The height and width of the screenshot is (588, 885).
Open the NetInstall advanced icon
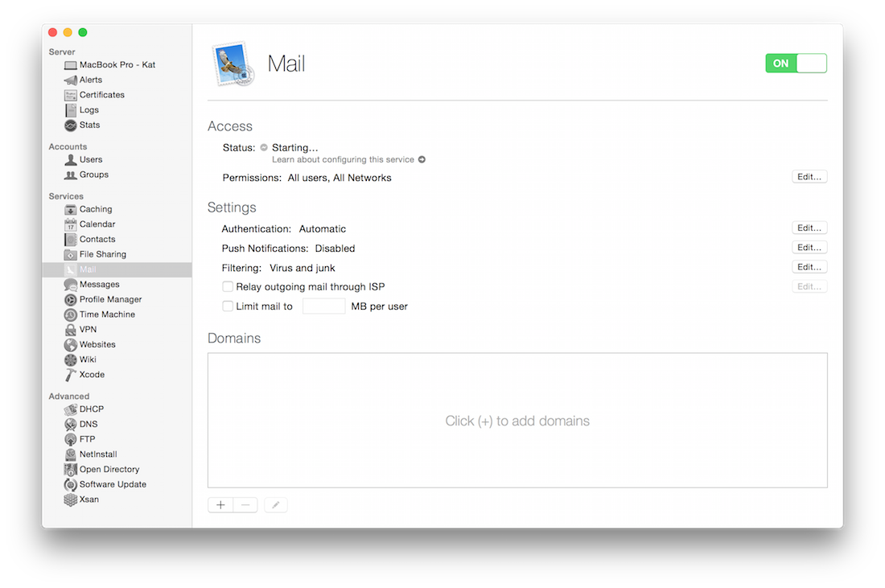pyautogui.click(x=71, y=454)
